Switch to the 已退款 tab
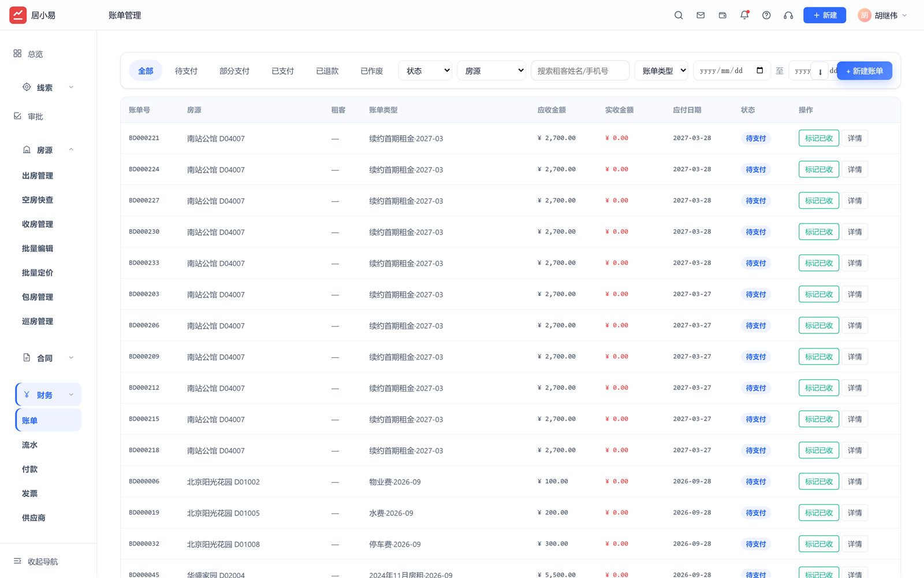The height and width of the screenshot is (578, 924). click(x=327, y=71)
